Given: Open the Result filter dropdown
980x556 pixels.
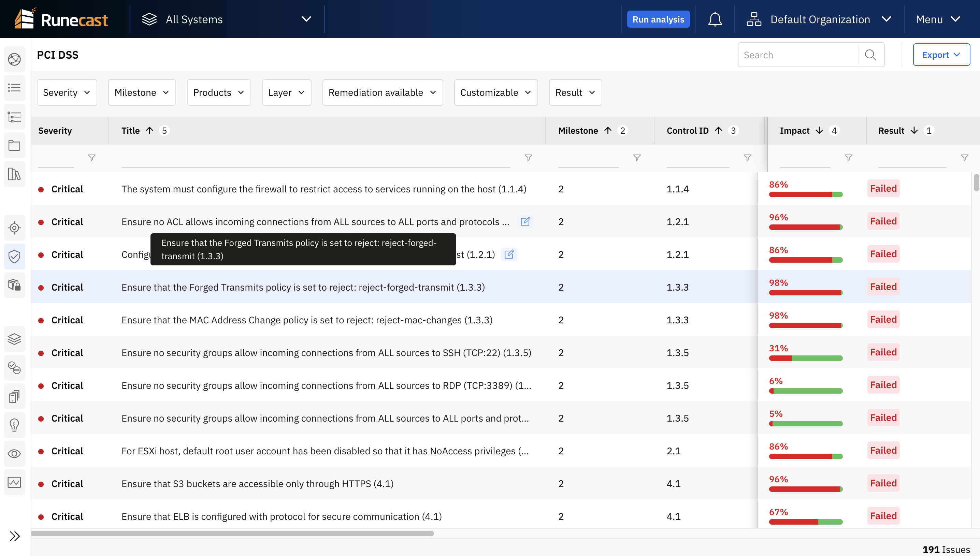Looking at the screenshot, I should pos(575,92).
